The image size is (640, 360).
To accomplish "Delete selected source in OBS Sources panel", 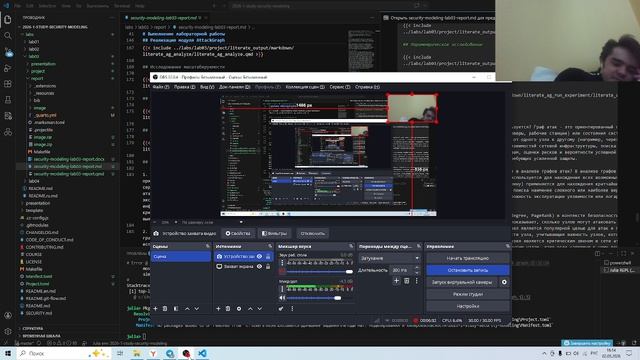I will coord(228,309).
